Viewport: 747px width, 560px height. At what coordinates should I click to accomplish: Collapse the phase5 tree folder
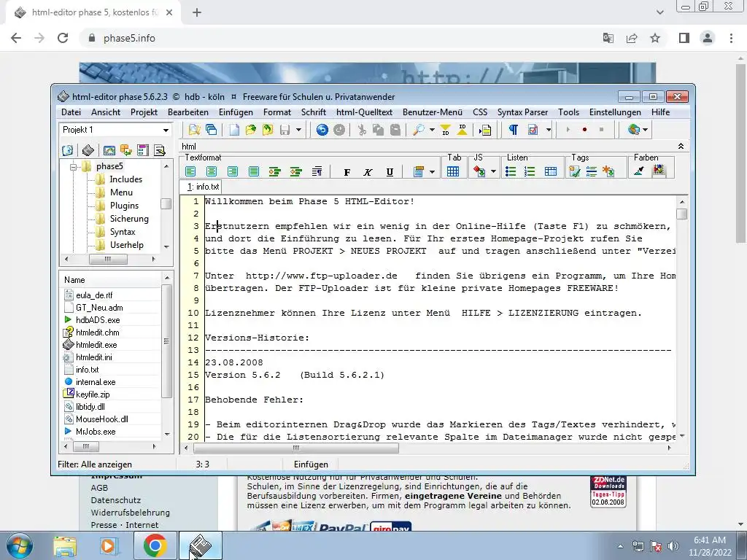[x=74, y=167]
